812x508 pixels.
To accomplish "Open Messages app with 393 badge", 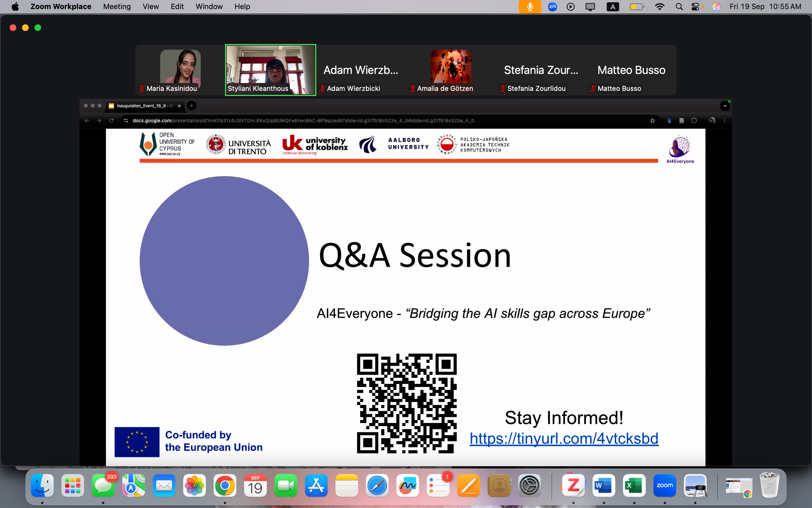I will click(x=103, y=485).
